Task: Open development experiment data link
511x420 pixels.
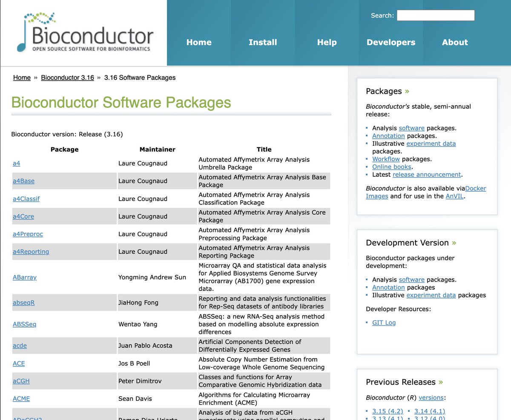Action: tap(431, 295)
